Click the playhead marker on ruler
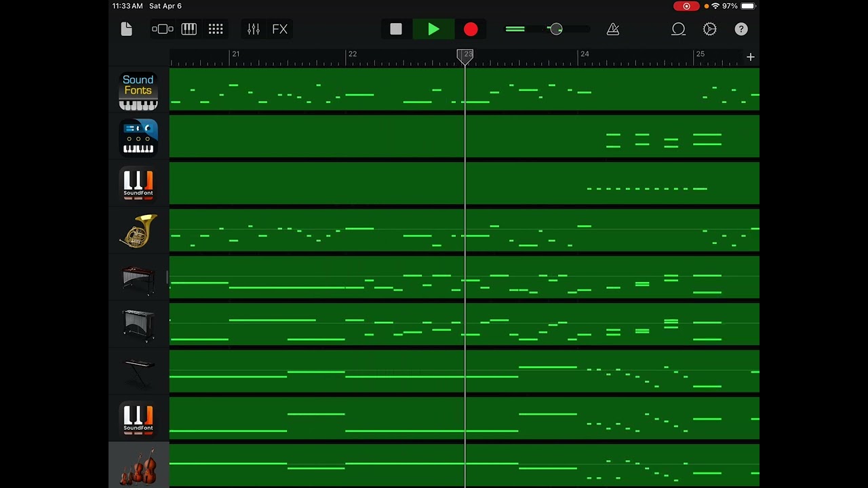The width and height of the screenshot is (868, 488). tap(465, 57)
